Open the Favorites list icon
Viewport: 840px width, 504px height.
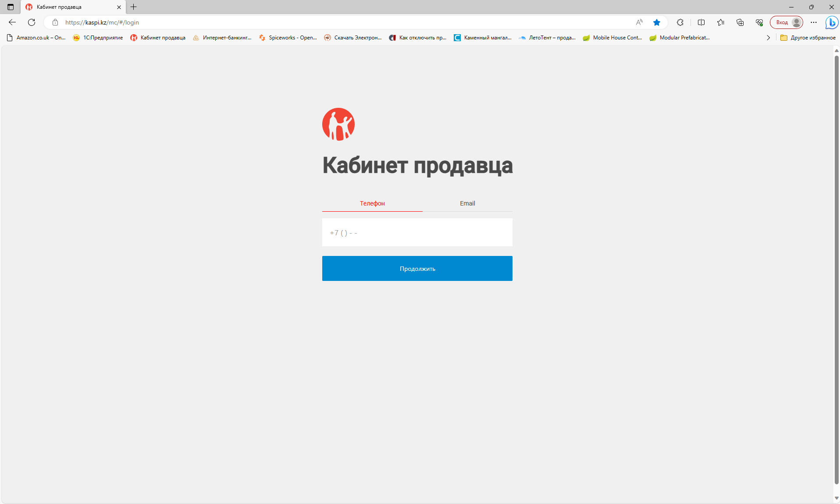coord(721,22)
